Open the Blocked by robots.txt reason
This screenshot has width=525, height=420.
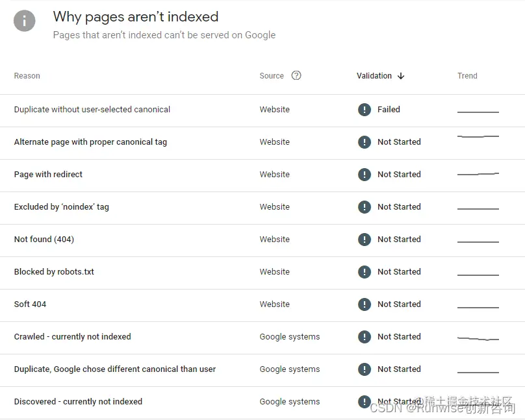[x=54, y=271]
